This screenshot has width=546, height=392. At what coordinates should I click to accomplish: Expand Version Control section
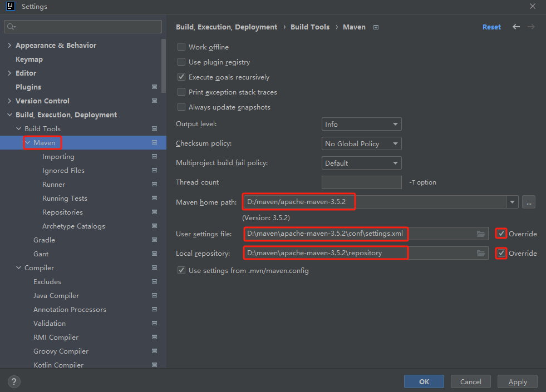click(9, 101)
